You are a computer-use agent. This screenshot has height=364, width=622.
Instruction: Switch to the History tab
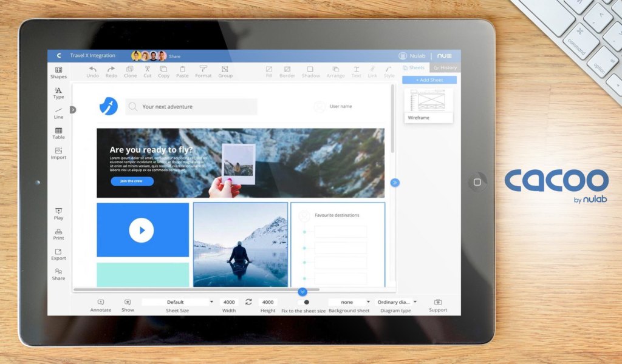445,68
